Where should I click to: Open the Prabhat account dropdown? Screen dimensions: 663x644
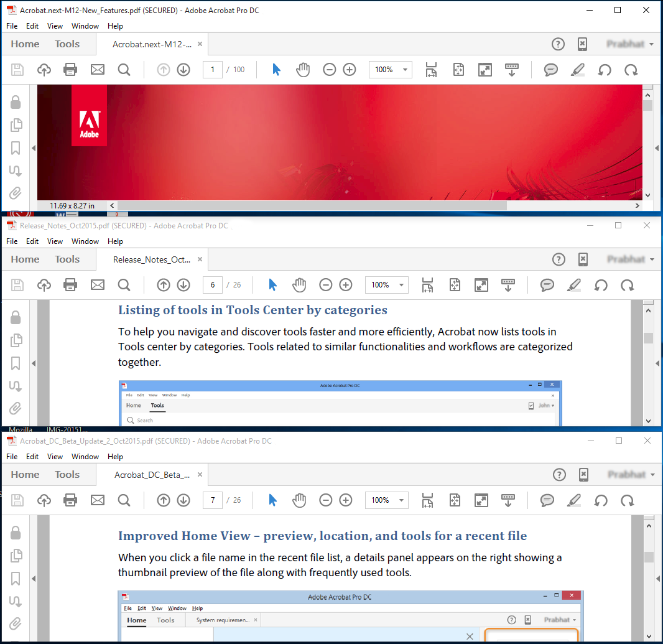[x=630, y=44]
